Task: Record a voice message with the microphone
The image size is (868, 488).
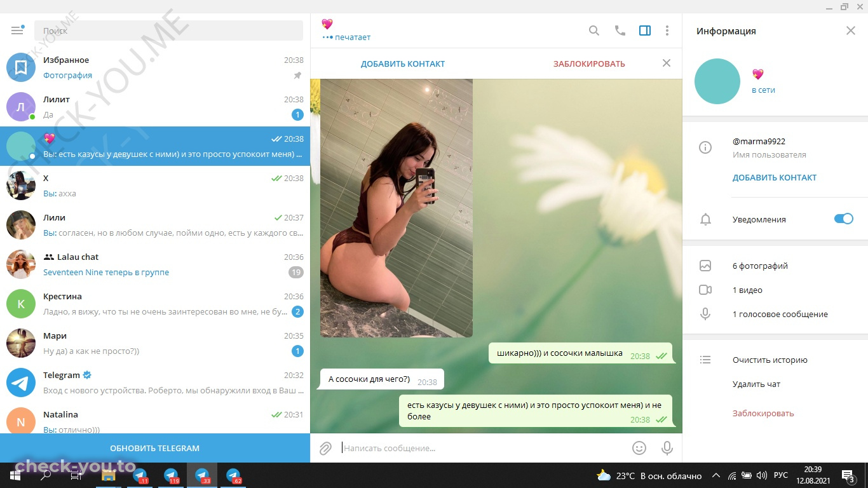Action: point(667,448)
